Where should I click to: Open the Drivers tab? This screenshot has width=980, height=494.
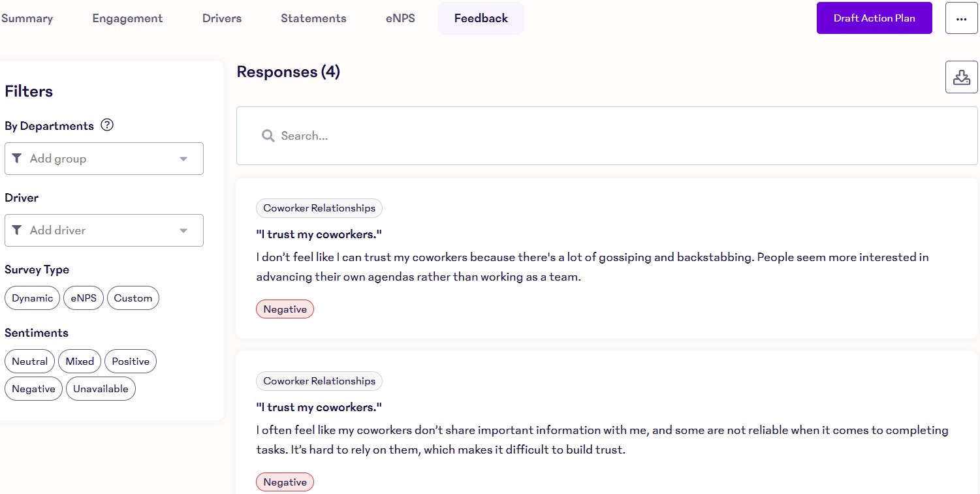tap(221, 18)
